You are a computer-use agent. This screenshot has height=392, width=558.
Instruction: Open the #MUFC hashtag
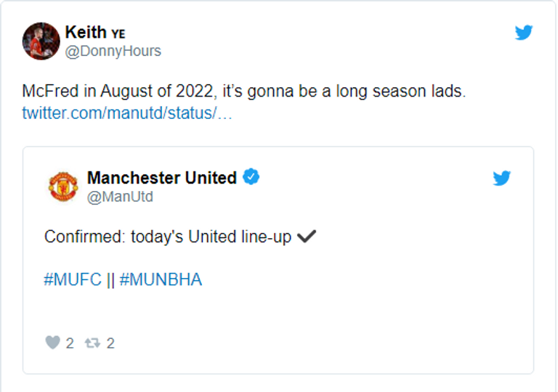[x=73, y=279]
